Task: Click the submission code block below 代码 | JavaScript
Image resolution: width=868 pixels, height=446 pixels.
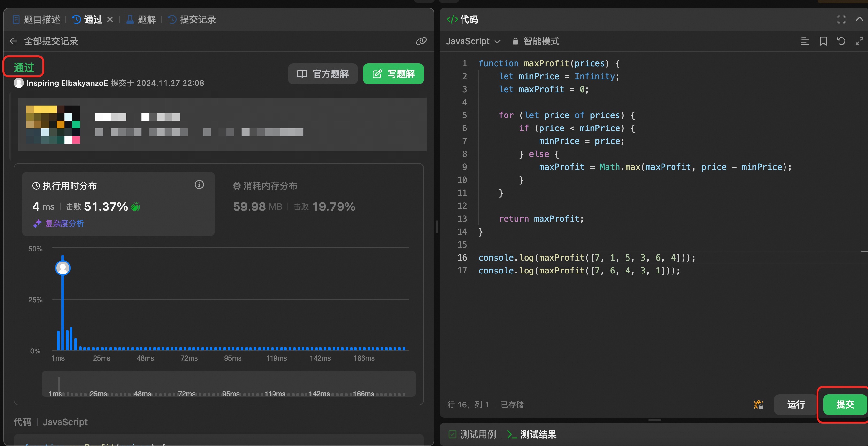Action: click(218, 440)
